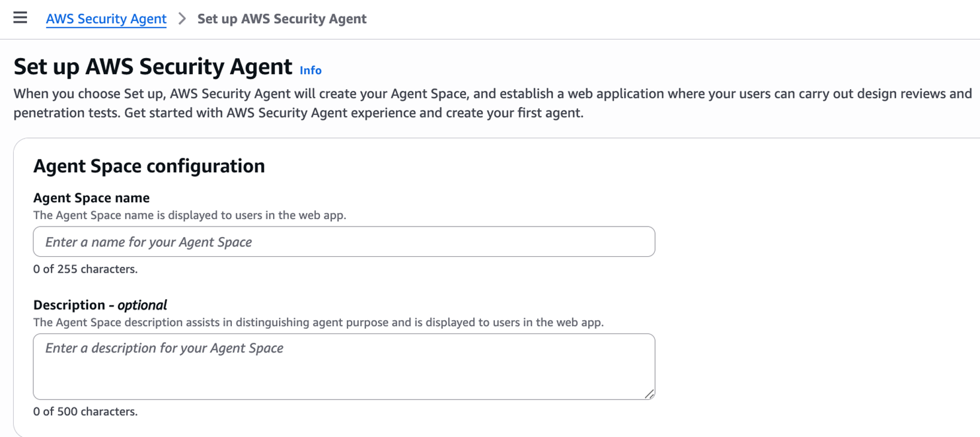Click the description field placeholder text
Image resolution: width=980 pixels, height=437 pixels.
pyautogui.click(x=164, y=348)
